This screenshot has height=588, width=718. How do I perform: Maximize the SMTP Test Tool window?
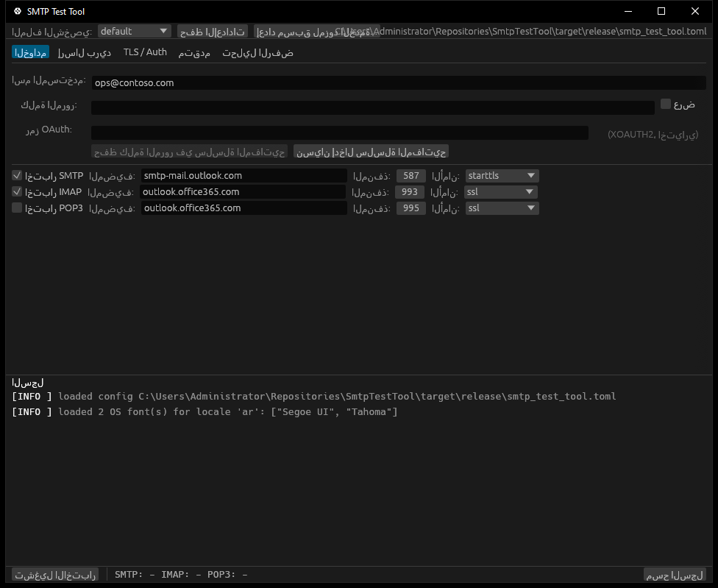661,12
